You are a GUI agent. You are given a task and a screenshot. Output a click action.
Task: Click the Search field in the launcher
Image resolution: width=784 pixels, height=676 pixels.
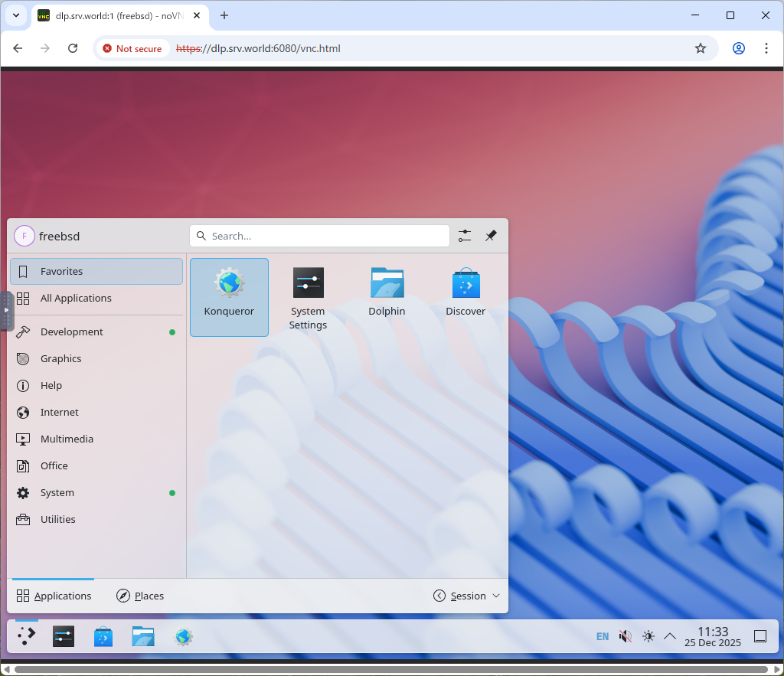pos(319,236)
